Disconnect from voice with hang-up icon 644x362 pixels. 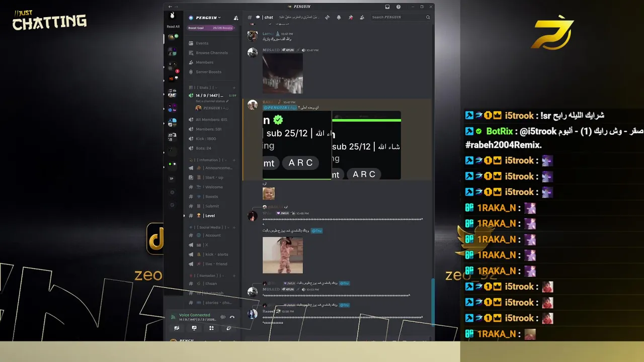(x=232, y=317)
